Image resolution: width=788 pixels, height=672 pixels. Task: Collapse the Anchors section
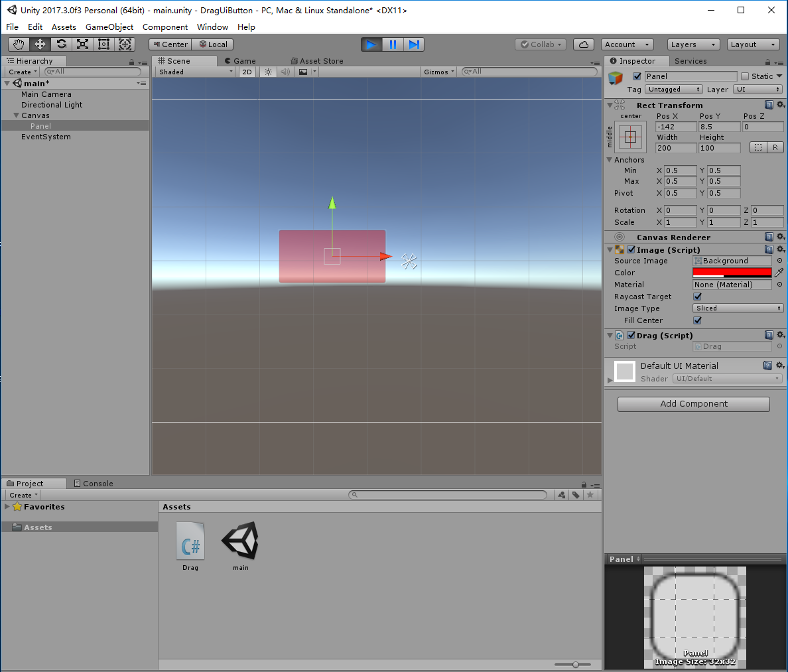coord(610,160)
